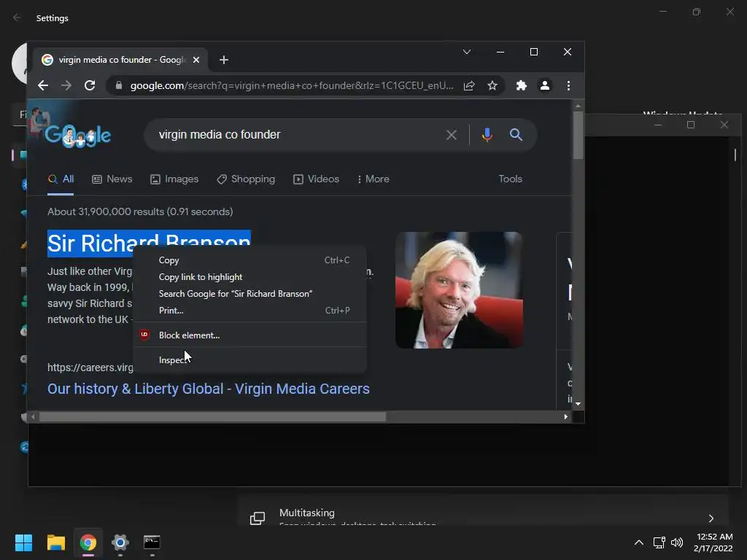This screenshot has width=747, height=560.
Task: Click the scroll down arrow in Chrome
Action: tap(578, 404)
